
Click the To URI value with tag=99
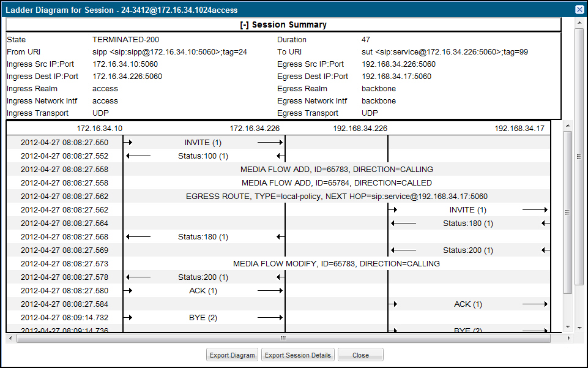[x=445, y=52]
